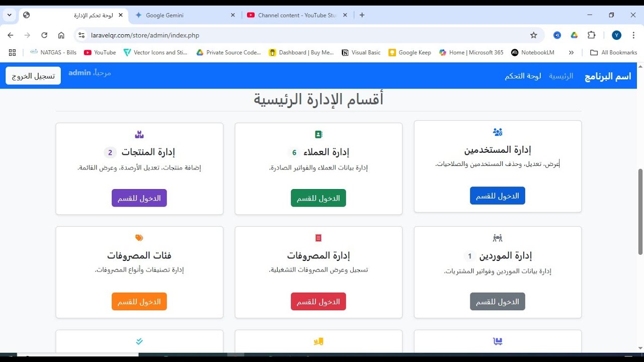Click the اسم البرنامج brand link
The image size is (644, 362).
click(x=608, y=76)
